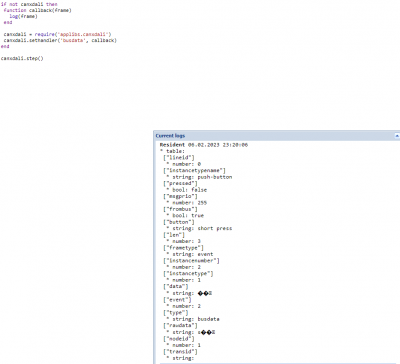Click the 'if not canxdali then' code line
Screen dimensions: 400x364
tap(29, 4)
